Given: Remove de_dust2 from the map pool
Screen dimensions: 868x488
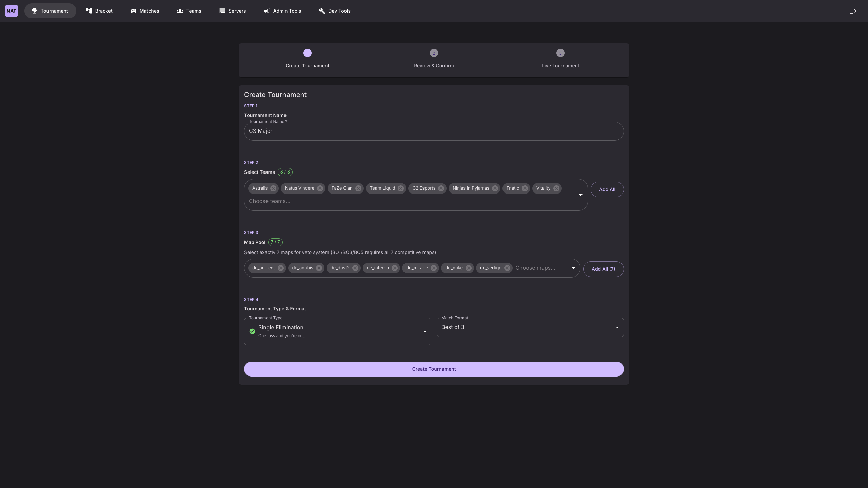Looking at the screenshot, I should pyautogui.click(x=355, y=268).
